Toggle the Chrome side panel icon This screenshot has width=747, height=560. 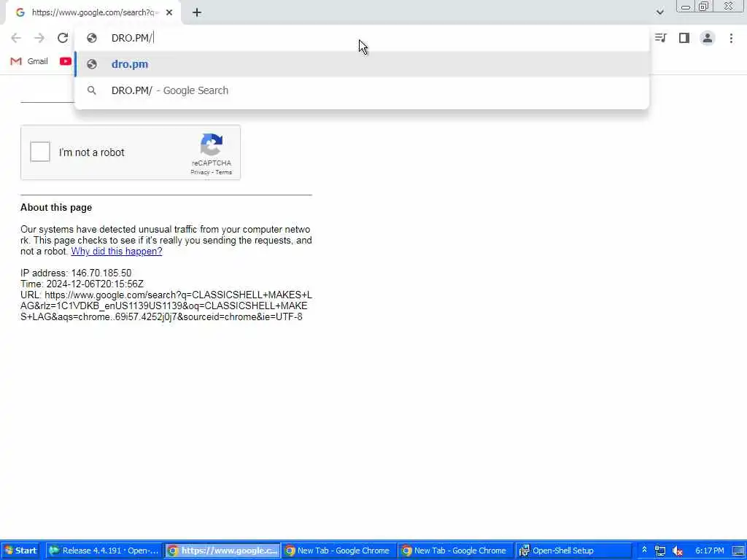tap(684, 38)
